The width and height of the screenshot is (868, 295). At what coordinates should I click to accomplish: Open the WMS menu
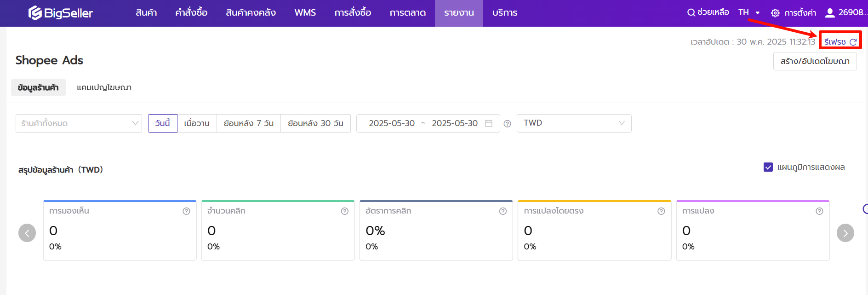(x=305, y=13)
